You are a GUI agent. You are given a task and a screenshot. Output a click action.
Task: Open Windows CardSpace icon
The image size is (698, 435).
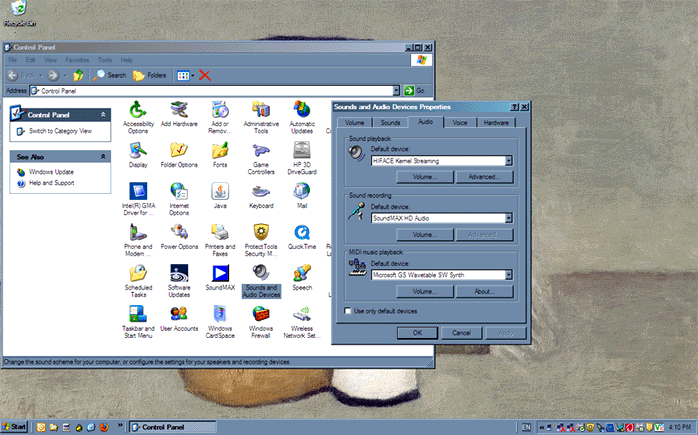coord(220,322)
